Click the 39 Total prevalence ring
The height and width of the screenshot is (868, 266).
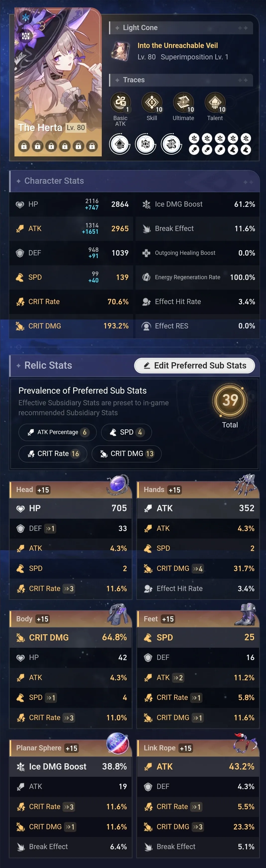(x=230, y=401)
